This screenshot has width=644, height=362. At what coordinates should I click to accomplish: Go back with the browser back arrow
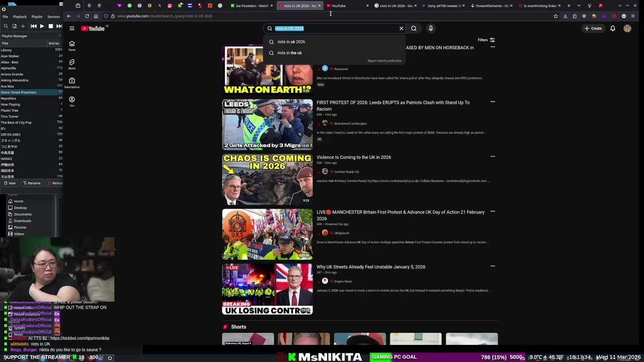69,16
